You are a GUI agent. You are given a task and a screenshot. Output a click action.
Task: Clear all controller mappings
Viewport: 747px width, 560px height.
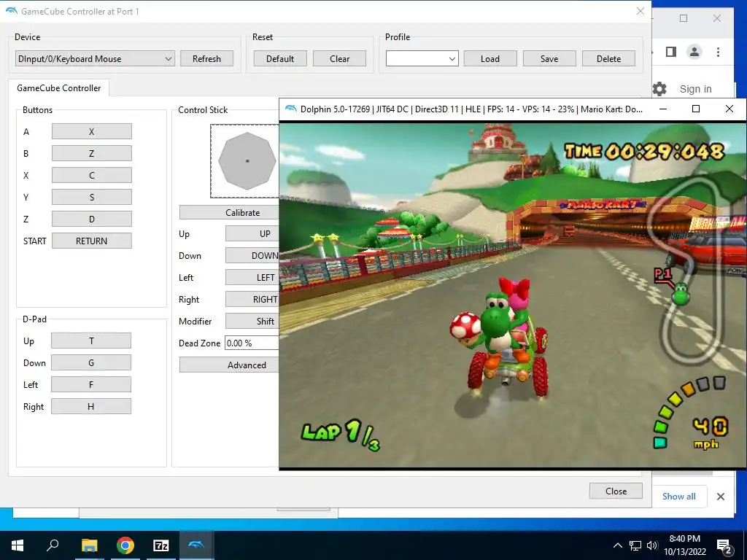[340, 58]
